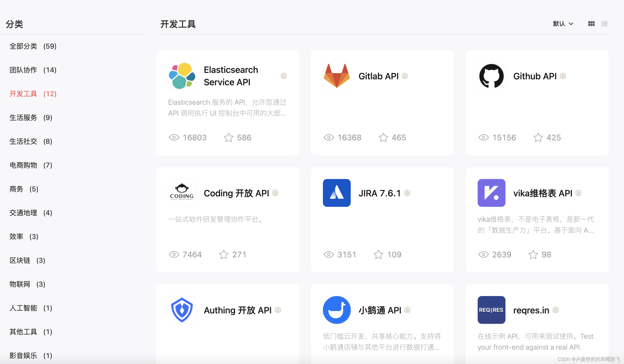Click the star icon on Gitlab API card
The width and height of the screenshot is (624, 364).
click(383, 137)
